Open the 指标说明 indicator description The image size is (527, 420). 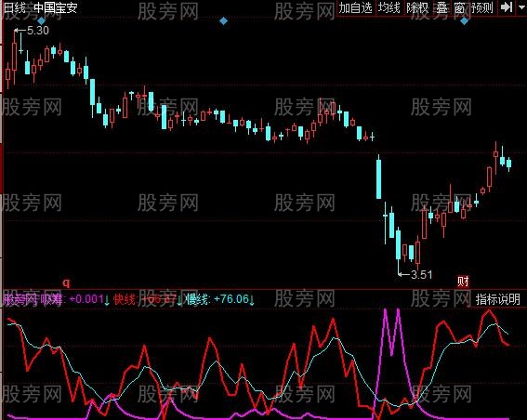(498, 299)
